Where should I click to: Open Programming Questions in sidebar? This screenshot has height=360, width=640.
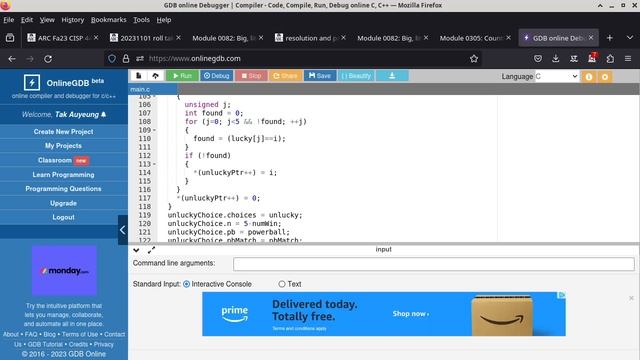(x=63, y=189)
